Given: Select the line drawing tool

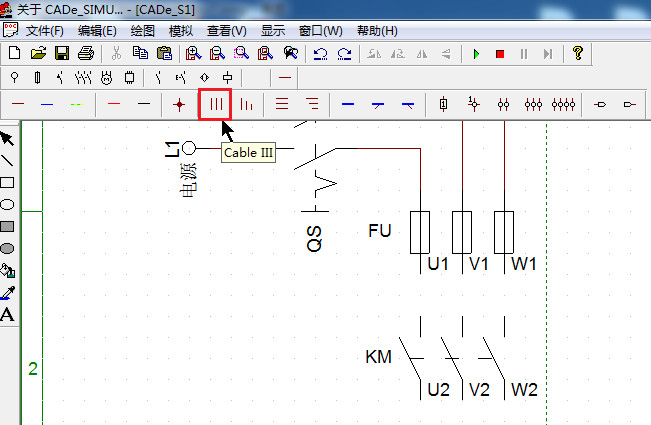Looking at the screenshot, I should (x=7, y=160).
